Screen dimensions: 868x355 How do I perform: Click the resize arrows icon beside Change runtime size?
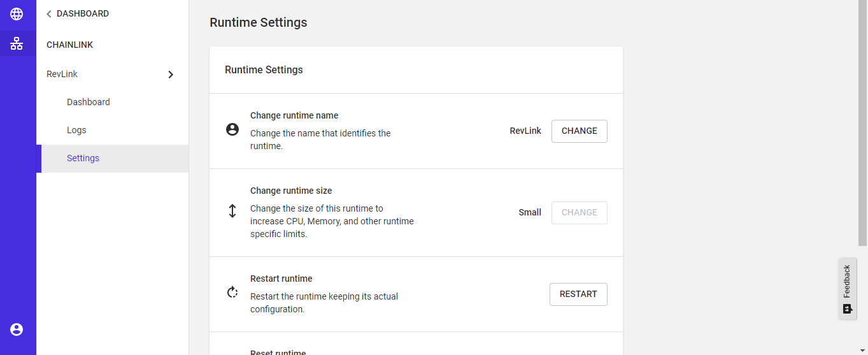[232, 211]
